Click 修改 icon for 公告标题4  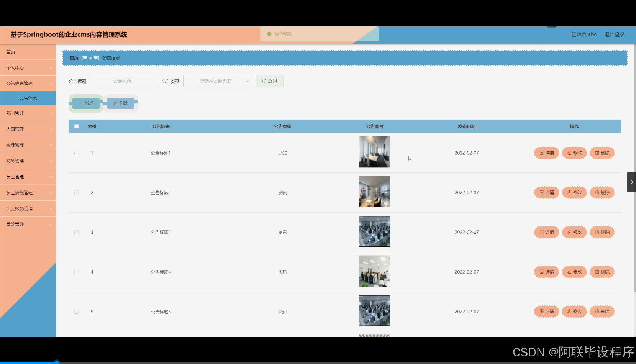pyautogui.click(x=574, y=272)
